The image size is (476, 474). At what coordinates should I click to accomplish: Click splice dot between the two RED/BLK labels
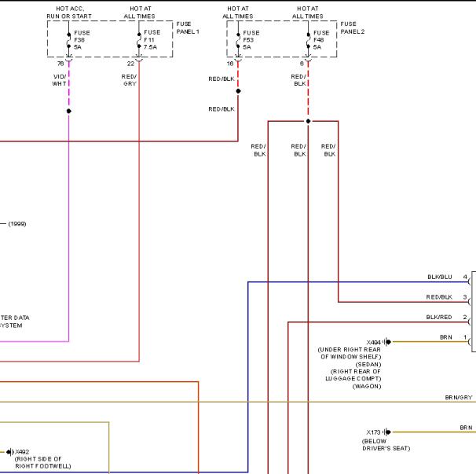click(238, 91)
